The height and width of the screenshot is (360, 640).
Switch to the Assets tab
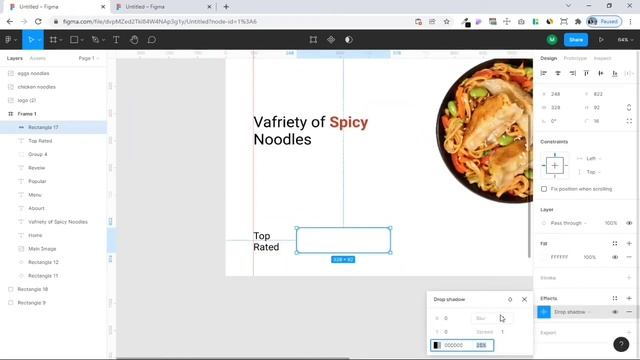click(38, 58)
